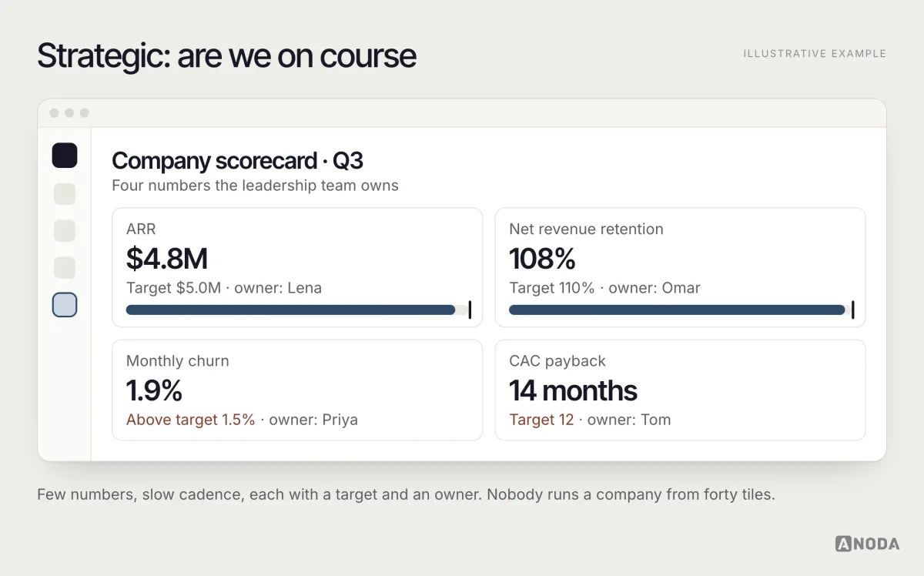
Task: Click the ARR progress bar
Action: [x=299, y=310]
